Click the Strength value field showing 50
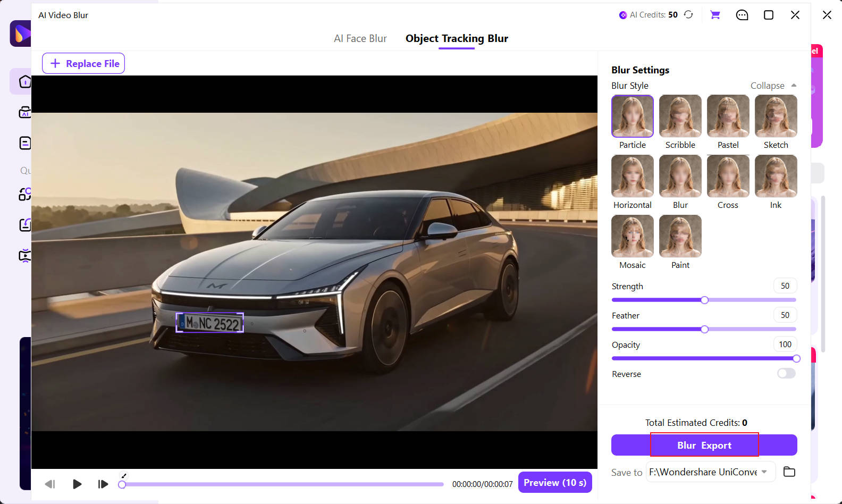This screenshot has width=842, height=504. (785, 286)
